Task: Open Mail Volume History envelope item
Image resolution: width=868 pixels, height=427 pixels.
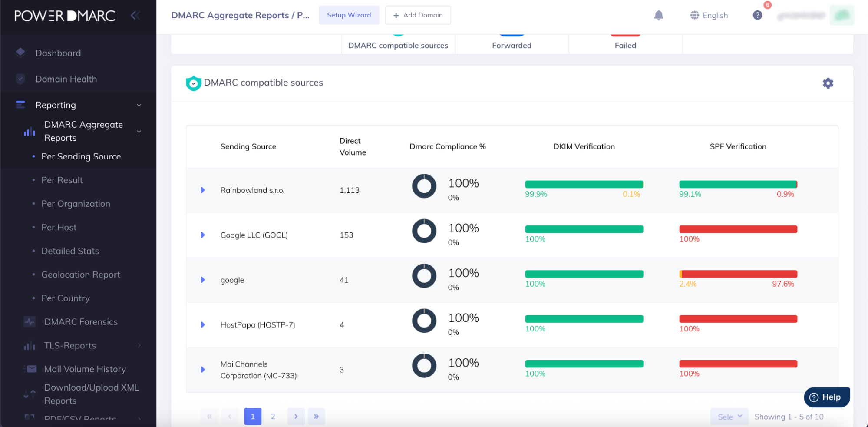Action: point(85,369)
